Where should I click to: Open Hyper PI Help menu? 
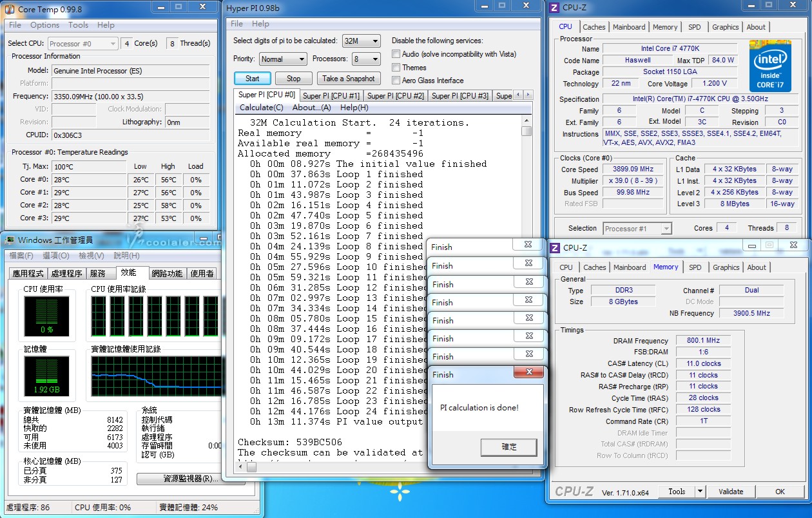click(260, 24)
